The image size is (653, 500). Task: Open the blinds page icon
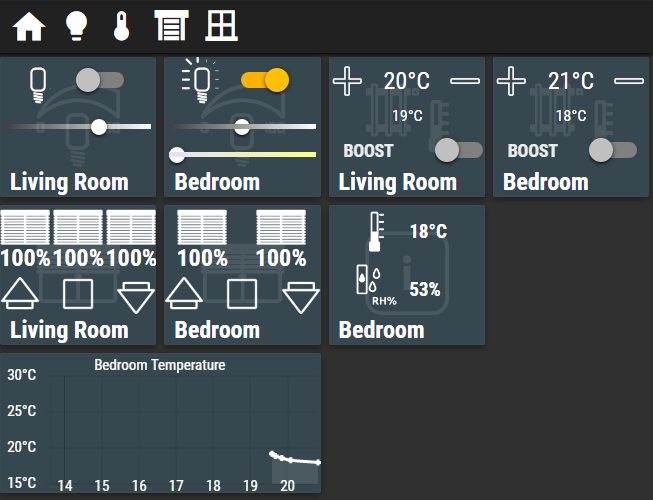point(171,26)
